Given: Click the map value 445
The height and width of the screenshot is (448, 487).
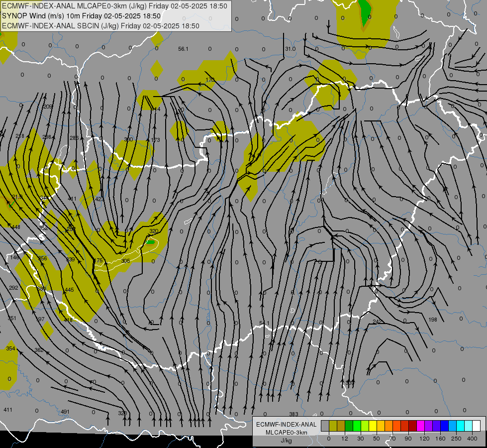Looking at the screenshot, I should click(69, 290).
